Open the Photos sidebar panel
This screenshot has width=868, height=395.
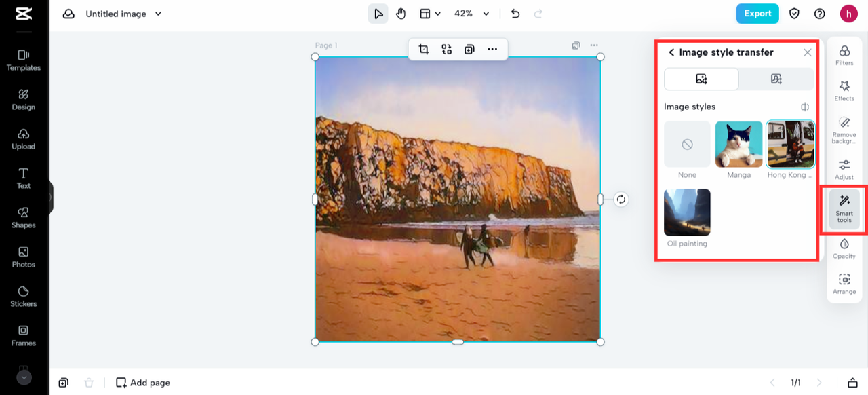click(x=24, y=257)
